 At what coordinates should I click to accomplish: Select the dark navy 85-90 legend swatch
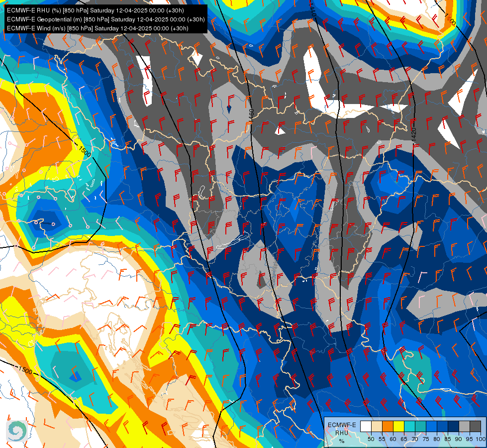point(454,426)
